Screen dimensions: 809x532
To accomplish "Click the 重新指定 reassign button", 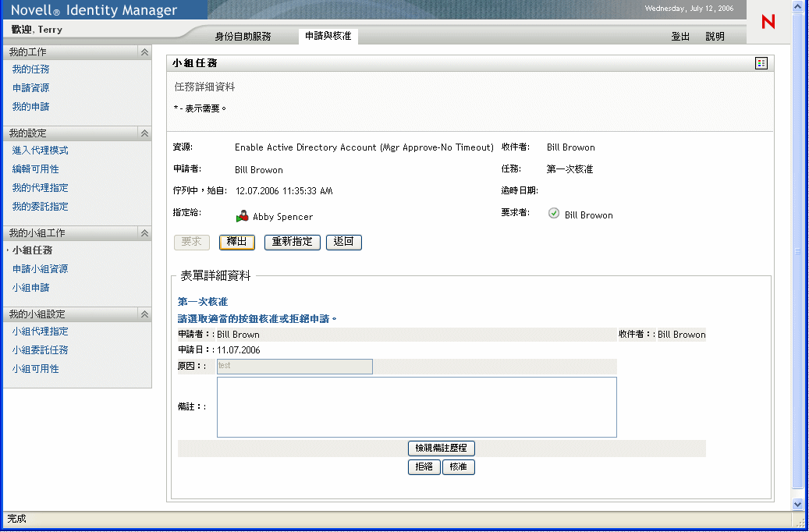I will coord(293,242).
